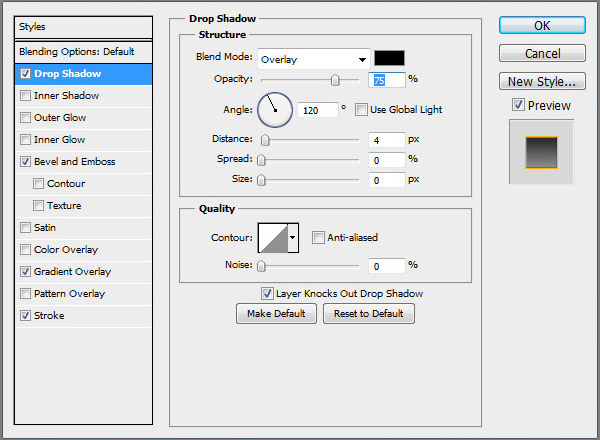Open the Blend Mode dropdown
The height and width of the screenshot is (440, 600).
pos(313,58)
